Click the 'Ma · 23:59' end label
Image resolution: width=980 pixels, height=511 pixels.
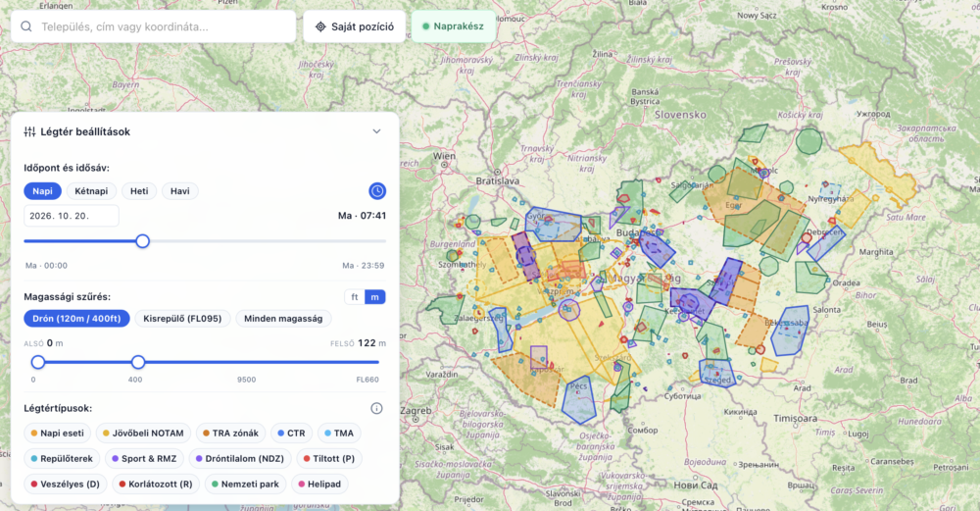(x=364, y=265)
